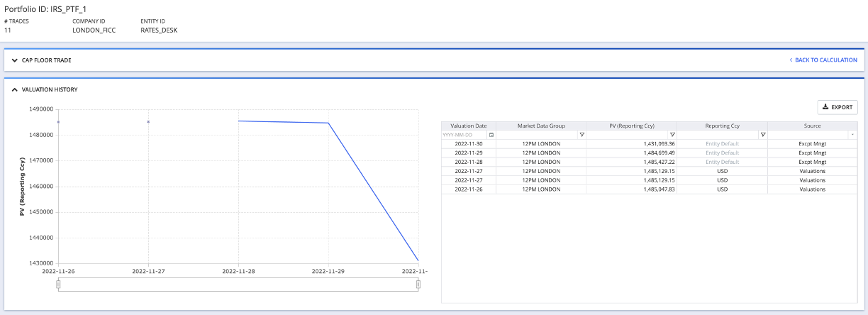Sort by the Source column header
868x315 pixels.
[x=812, y=126]
